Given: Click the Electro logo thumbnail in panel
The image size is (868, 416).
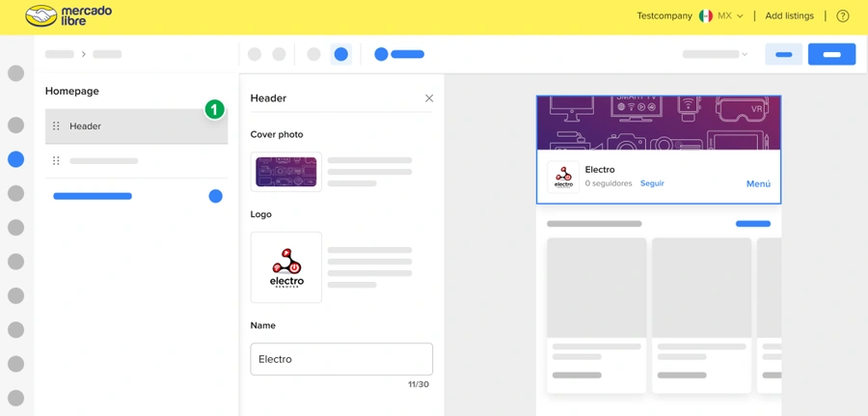Looking at the screenshot, I should pyautogui.click(x=286, y=267).
